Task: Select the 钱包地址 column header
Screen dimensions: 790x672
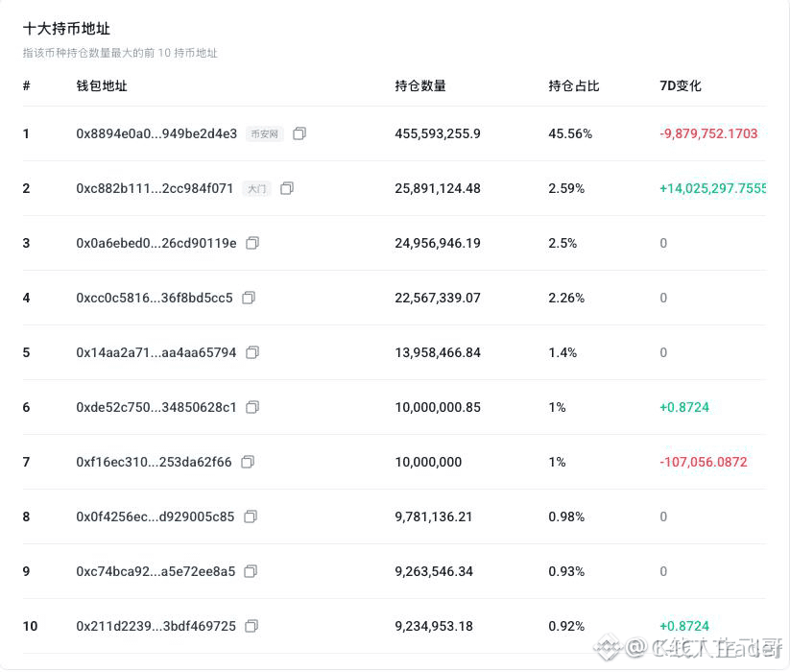Action: coord(101,85)
